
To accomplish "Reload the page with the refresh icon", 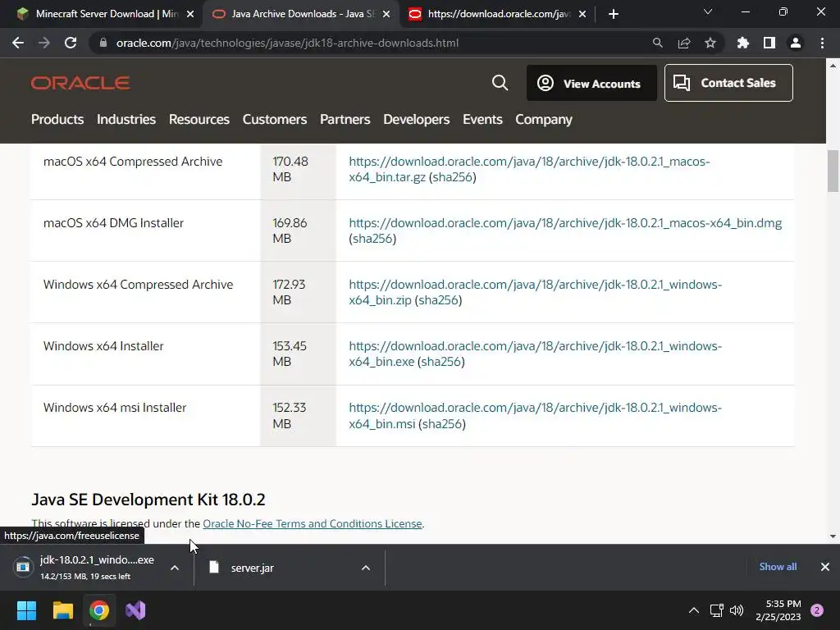I will point(71,43).
